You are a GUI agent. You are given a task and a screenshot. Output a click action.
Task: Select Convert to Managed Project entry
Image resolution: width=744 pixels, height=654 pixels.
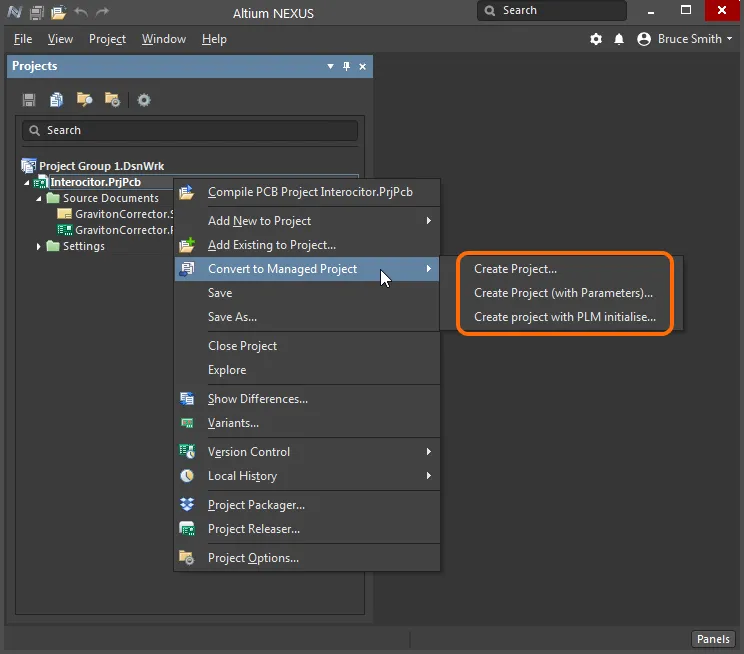point(307,269)
